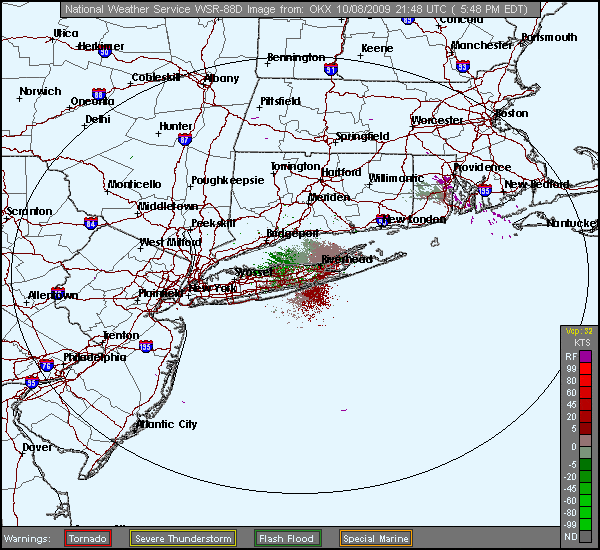
Task: Click the West Milford city label
Action: click(170, 242)
